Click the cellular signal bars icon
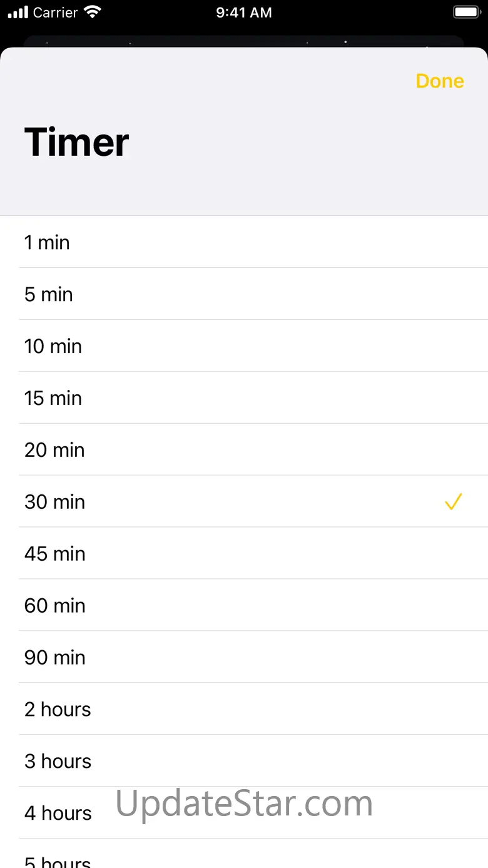 pyautogui.click(x=18, y=13)
